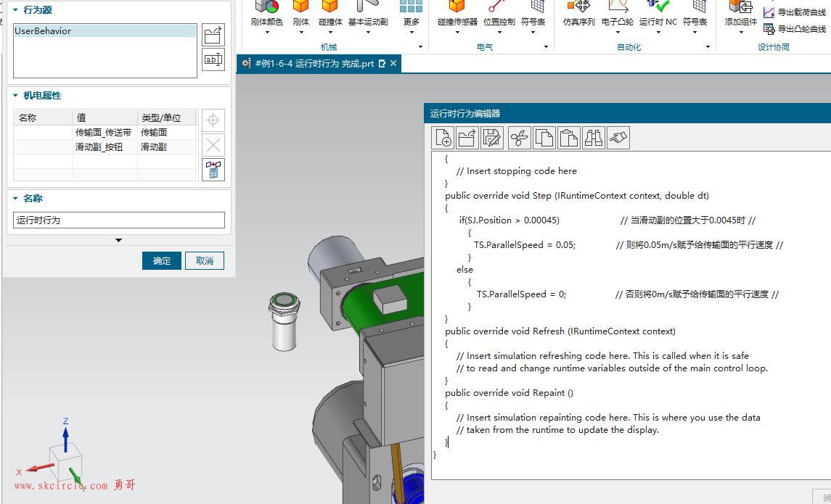Click the 刚体颜色 ribbon icon

(266, 7)
